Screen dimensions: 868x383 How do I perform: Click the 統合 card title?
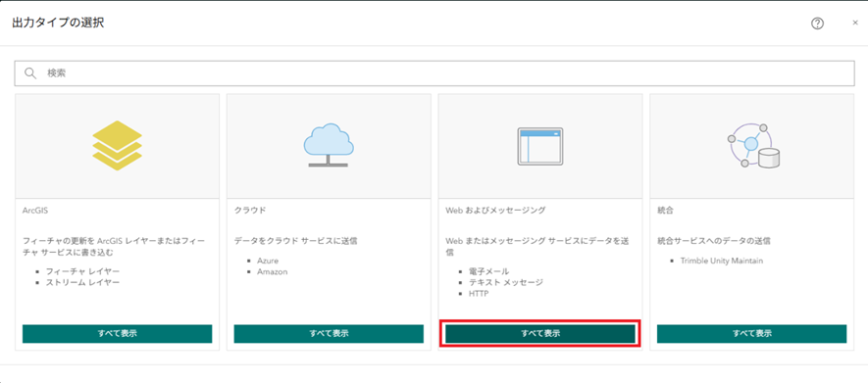tap(665, 211)
